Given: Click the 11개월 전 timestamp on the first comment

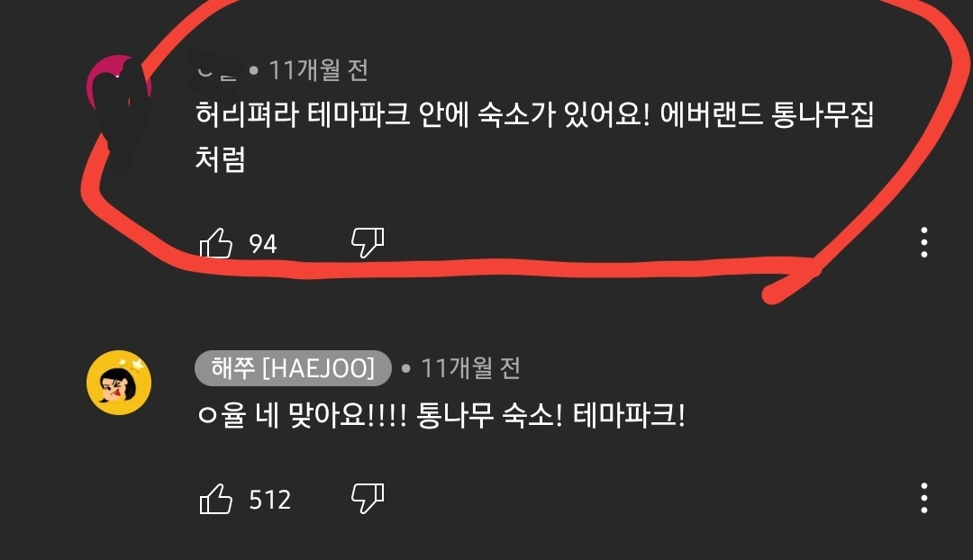Looking at the screenshot, I should tap(318, 70).
